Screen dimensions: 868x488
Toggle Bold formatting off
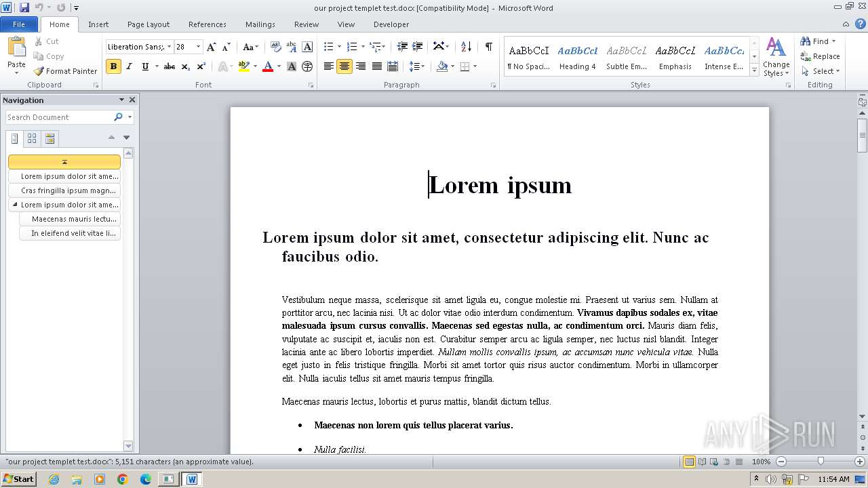coord(113,66)
